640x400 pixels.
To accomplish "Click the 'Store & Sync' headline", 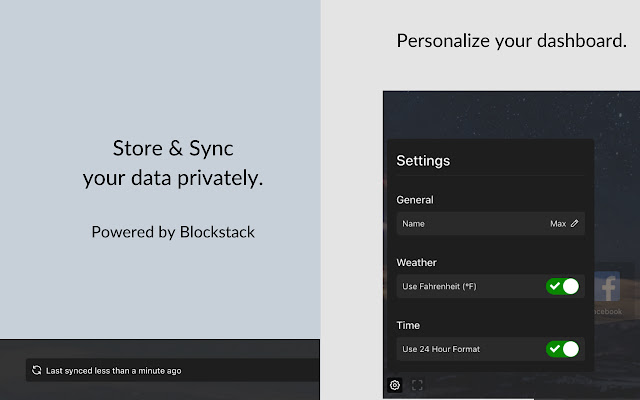I will 173,149.
